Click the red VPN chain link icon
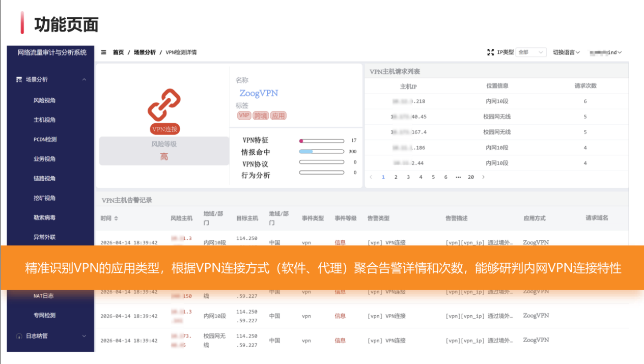 click(164, 104)
